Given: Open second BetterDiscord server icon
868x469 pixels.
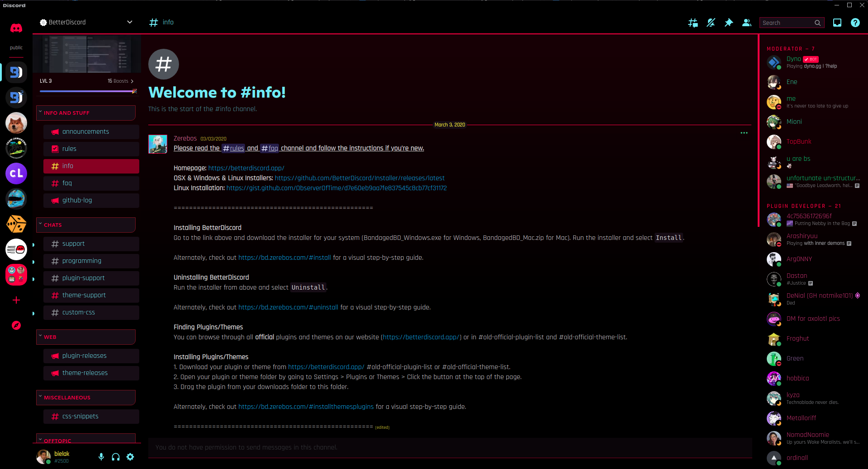Looking at the screenshot, I should click(16, 98).
